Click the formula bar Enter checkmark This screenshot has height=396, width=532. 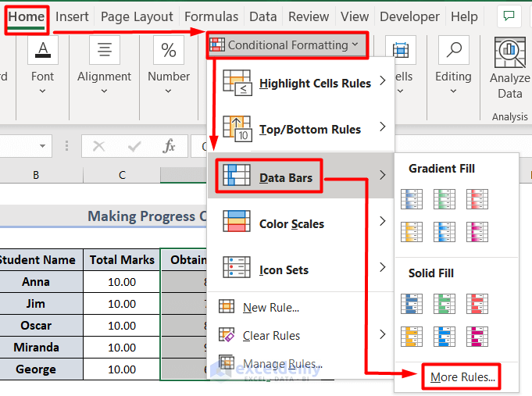click(x=134, y=146)
